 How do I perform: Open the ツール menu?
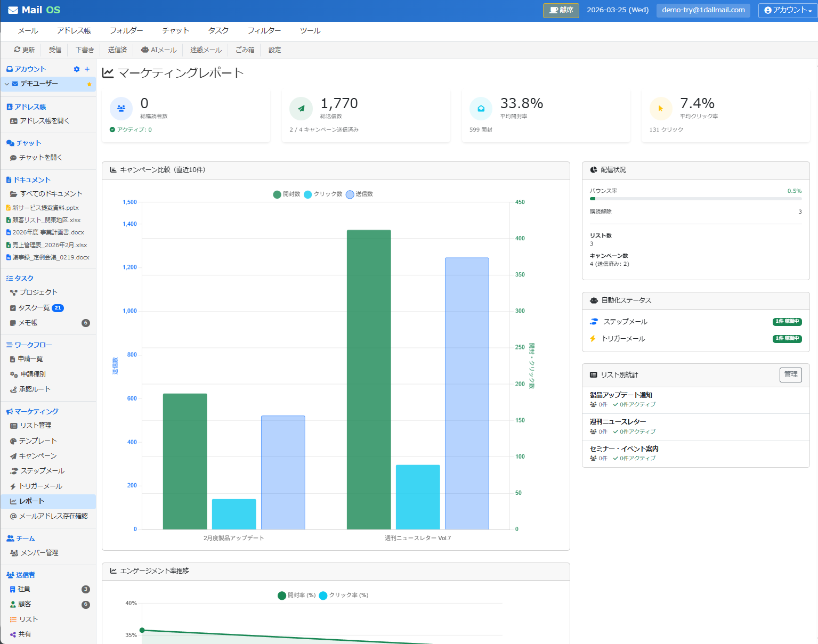click(x=310, y=31)
